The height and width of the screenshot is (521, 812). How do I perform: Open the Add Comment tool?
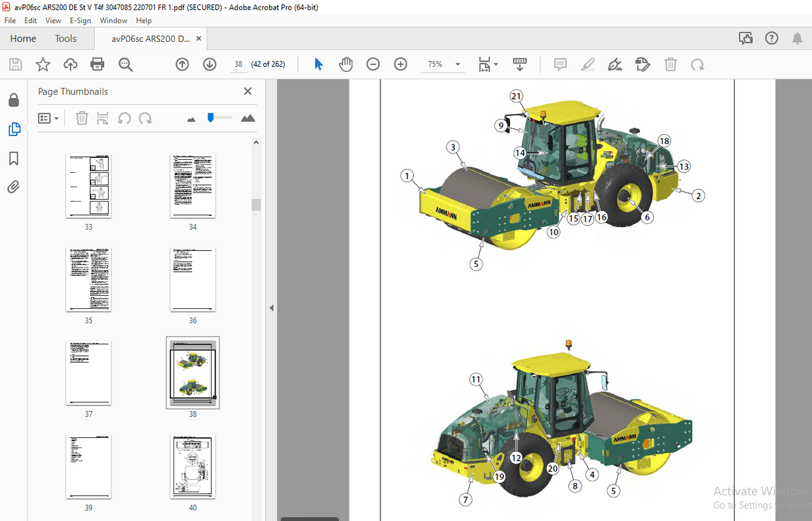pos(560,64)
